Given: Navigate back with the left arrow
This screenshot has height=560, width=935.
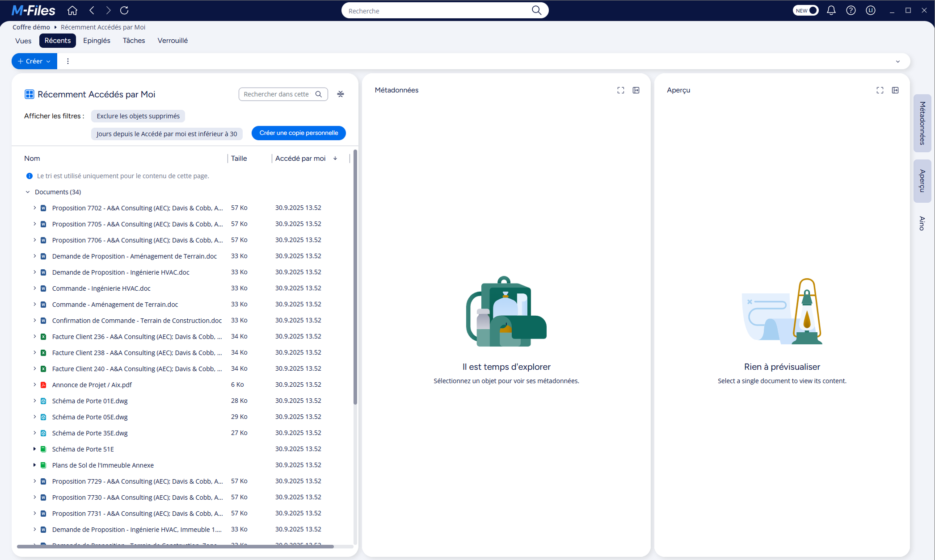Looking at the screenshot, I should pos(92,10).
